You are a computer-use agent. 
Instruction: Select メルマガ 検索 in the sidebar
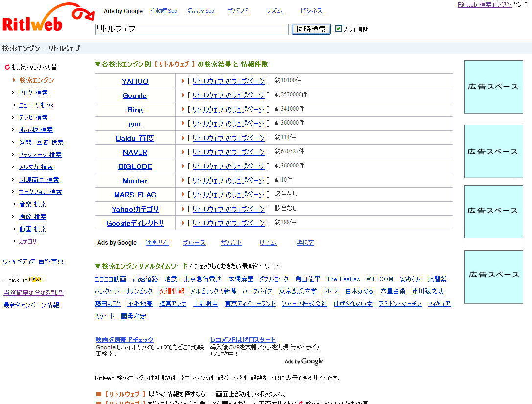point(36,167)
